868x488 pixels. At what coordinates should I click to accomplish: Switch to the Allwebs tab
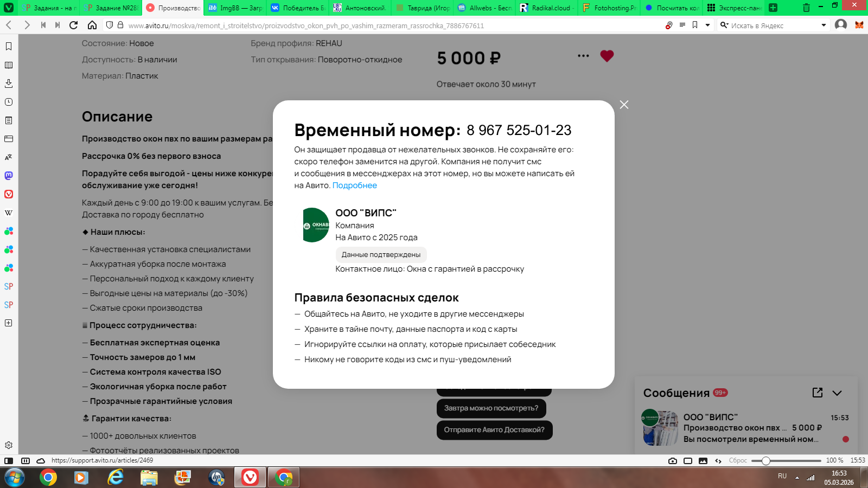(484, 8)
